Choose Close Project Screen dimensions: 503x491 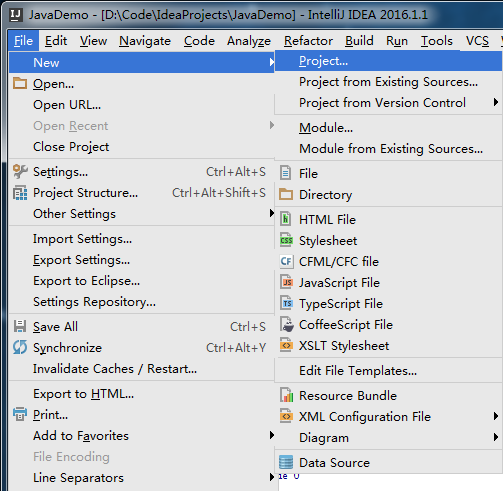(142, 147)
